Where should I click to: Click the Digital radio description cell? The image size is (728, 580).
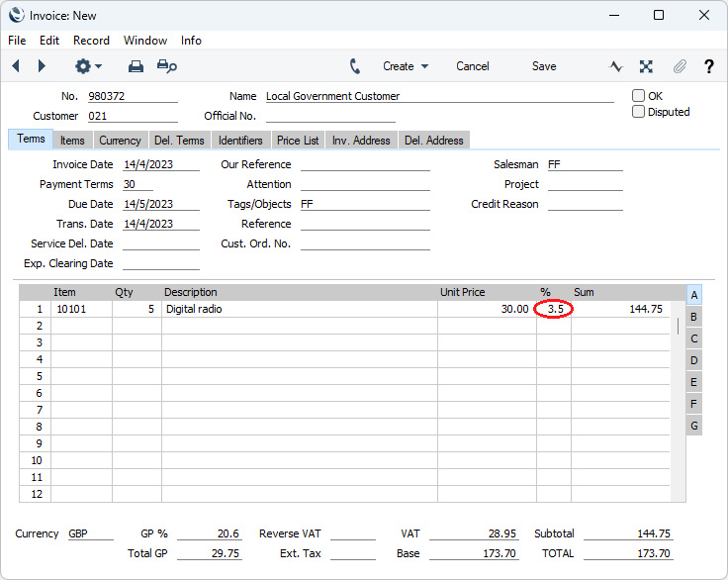(x=300, y=309)
